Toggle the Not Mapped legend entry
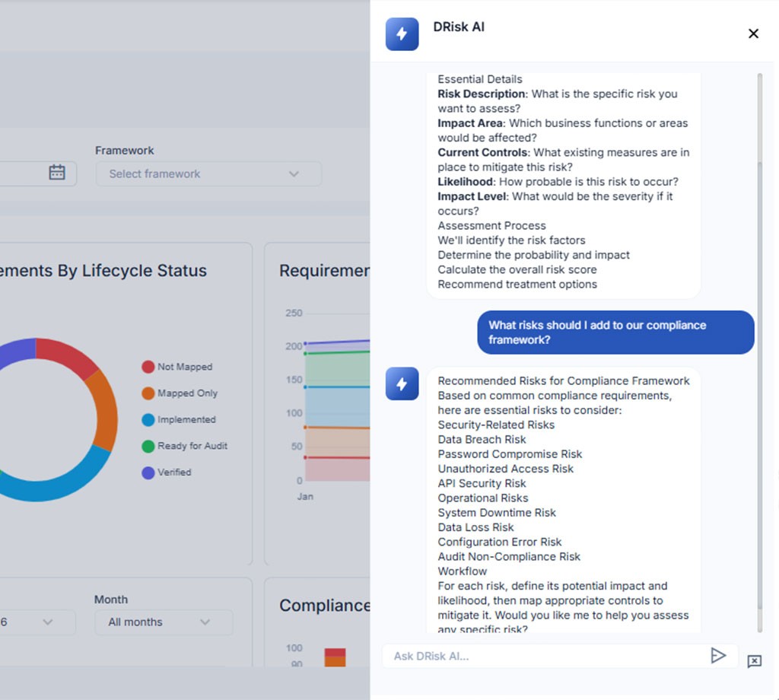The width and height of the screenshot is (779, 700). click(x=177, y=367)
